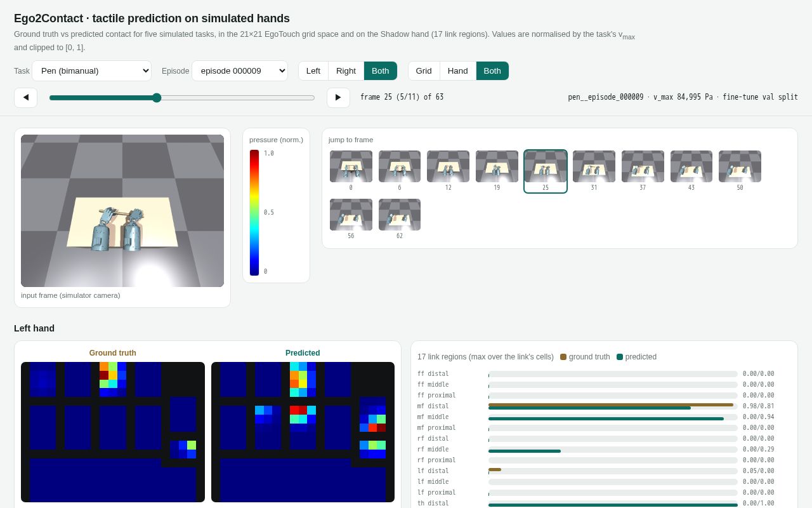Click the '0.98/0.81' value
This screenshot has width=812, height=508.
tap(759, 406)
